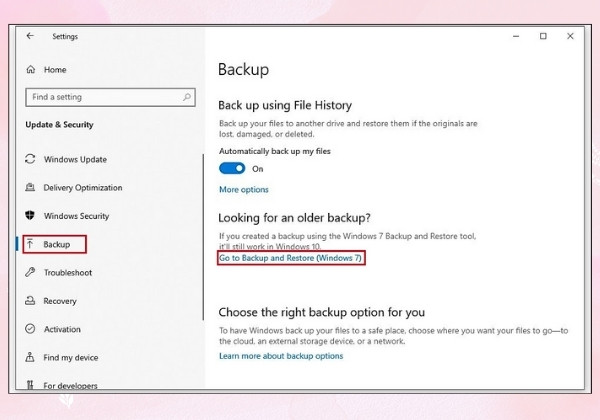Select the Troubleshoot wrench icon
The image size is (600, 420).
30,272
